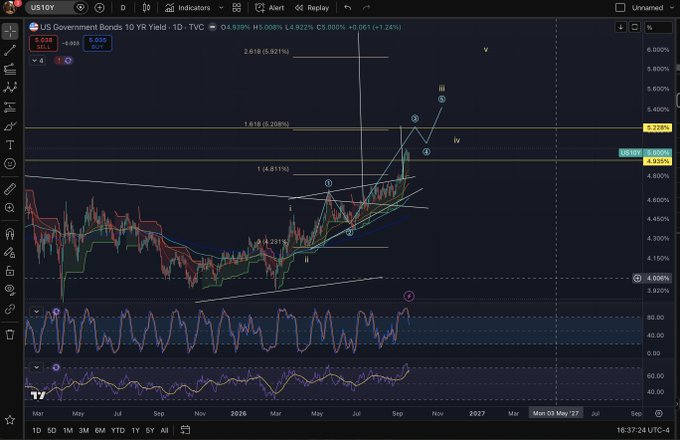
Task: Select the 3M time range
Action: 84,430
